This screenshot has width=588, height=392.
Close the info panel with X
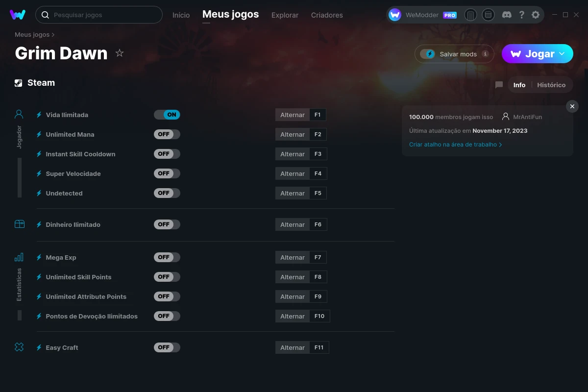coord(572,106)
